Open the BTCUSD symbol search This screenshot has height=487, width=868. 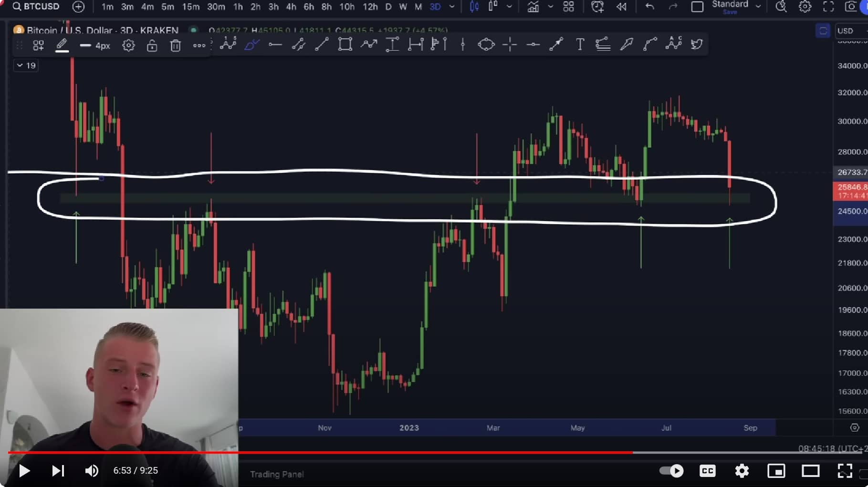[36, 7]
